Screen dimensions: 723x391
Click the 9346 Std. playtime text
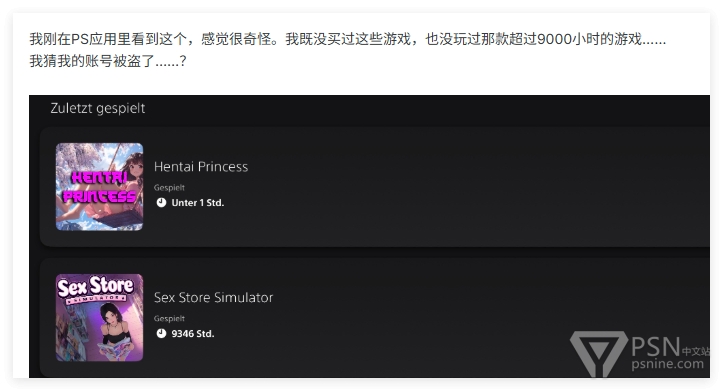193,333
